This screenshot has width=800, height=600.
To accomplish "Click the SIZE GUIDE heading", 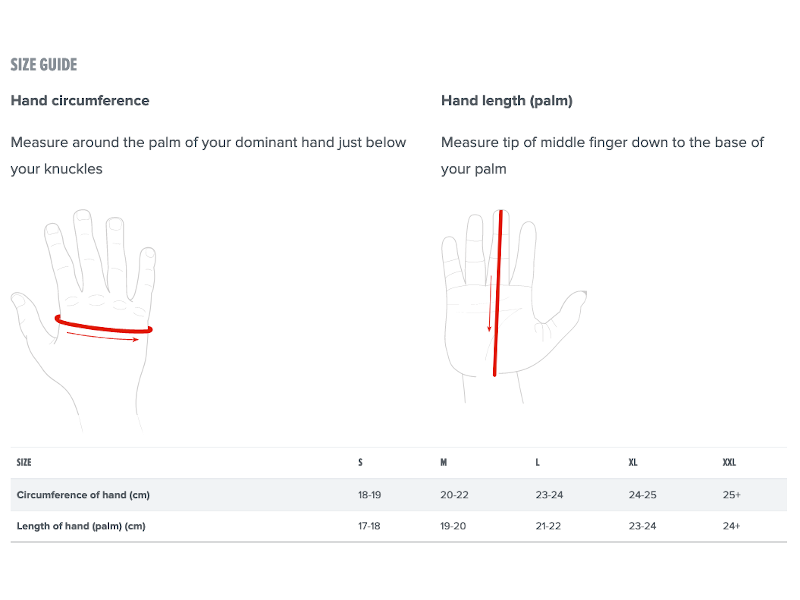I will (x=44, y=65).
